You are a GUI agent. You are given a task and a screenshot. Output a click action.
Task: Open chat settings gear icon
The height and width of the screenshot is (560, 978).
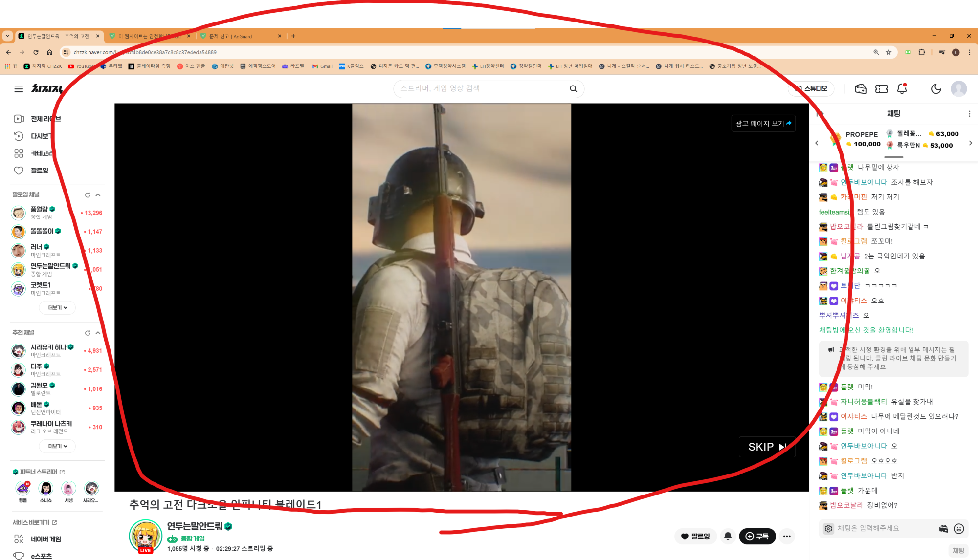tap(828, 528)
